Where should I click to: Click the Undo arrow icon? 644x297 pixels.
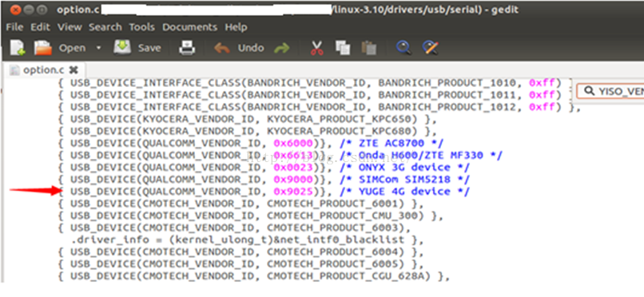(222, 49)
